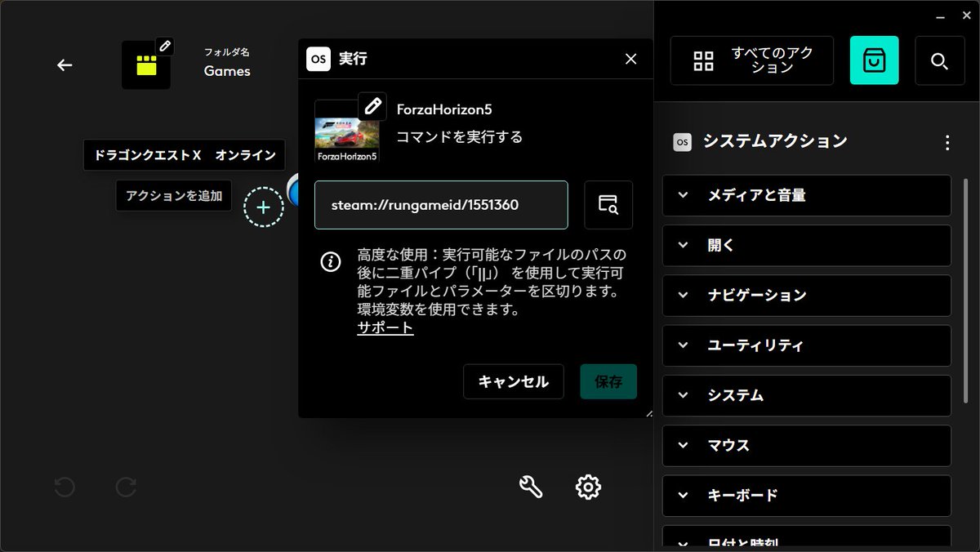
Task: Open the gear settings icon
Action: pyautogui.click(x=588, y=487)
